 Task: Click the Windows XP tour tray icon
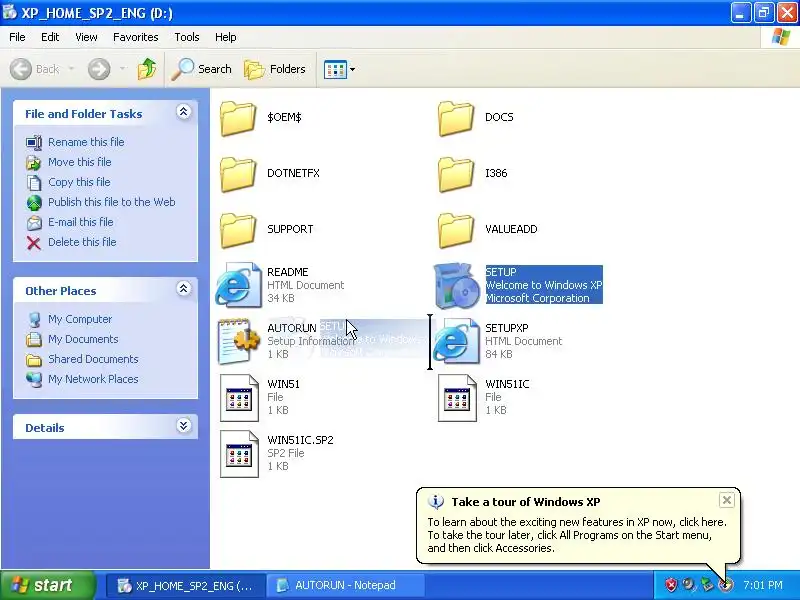coord(726,585)
